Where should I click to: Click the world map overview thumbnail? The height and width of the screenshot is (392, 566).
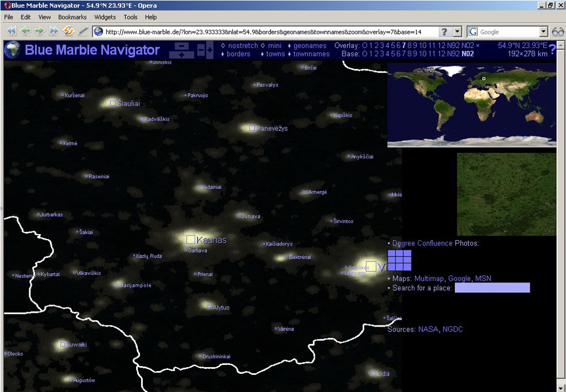(x=471, y=105)
